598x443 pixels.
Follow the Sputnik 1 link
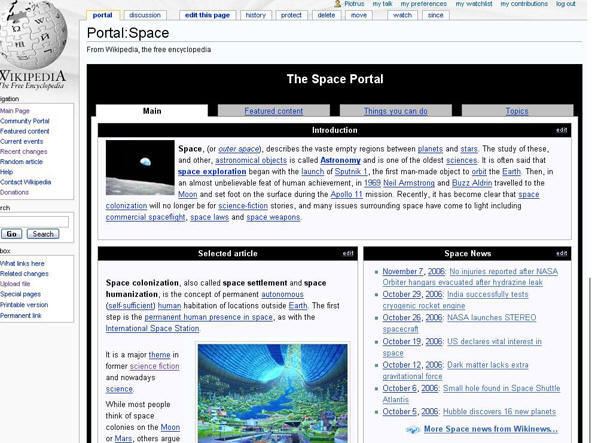[x=351, y=172]
